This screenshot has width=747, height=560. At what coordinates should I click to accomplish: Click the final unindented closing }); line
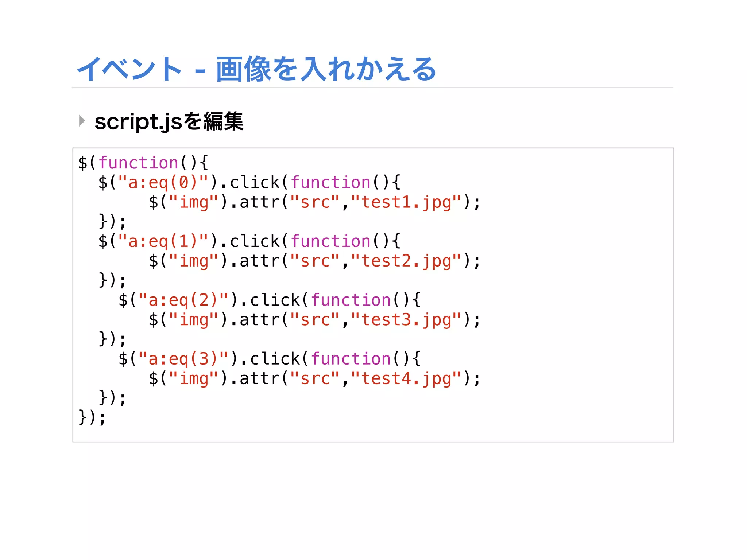[x=92, y=417]
